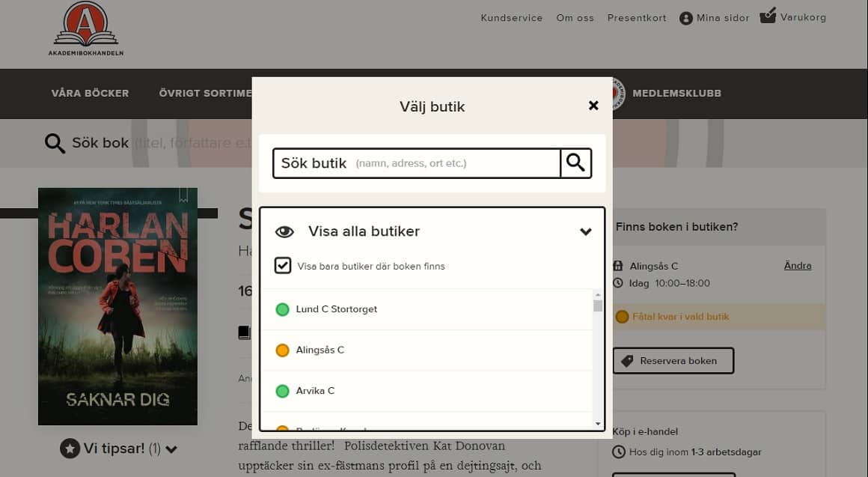868x477 pixels.
Task: Click the clock icon beside Idag opening hours
Action: pos(618,283)
